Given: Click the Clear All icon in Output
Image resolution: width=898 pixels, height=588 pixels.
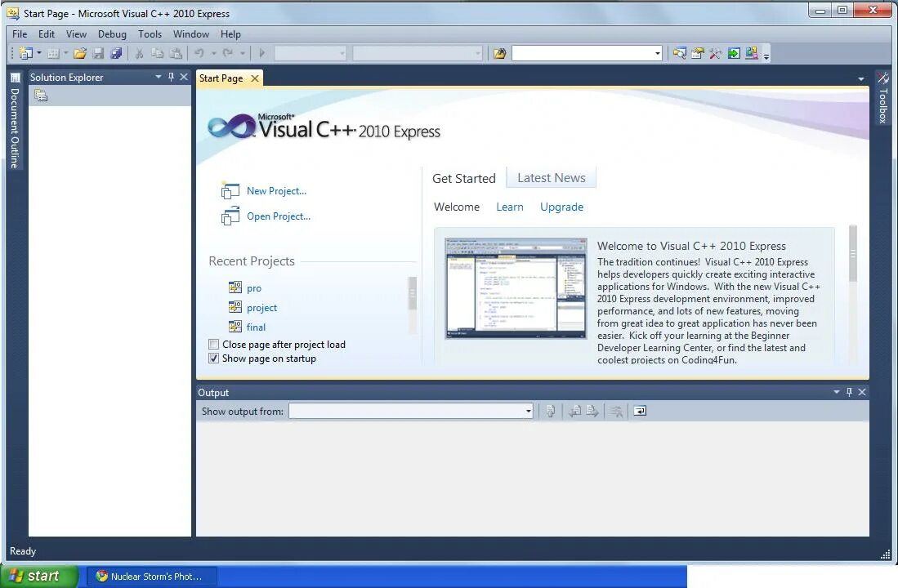Looking at the screenshot, I should point(617,411).
